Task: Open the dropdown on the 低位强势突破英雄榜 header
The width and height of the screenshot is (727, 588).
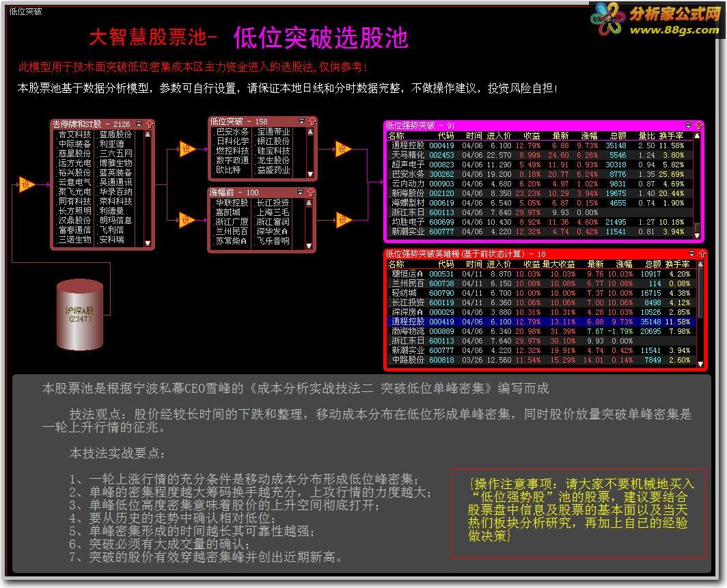Action: 691,254
